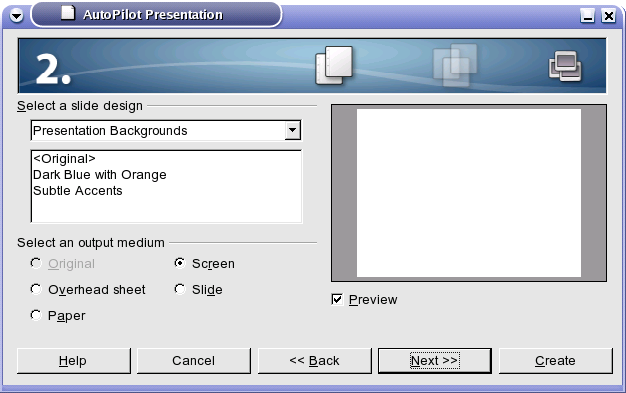
Task: Minimize the AutoPilot Presentation dialog
Action: pos(587,16)
